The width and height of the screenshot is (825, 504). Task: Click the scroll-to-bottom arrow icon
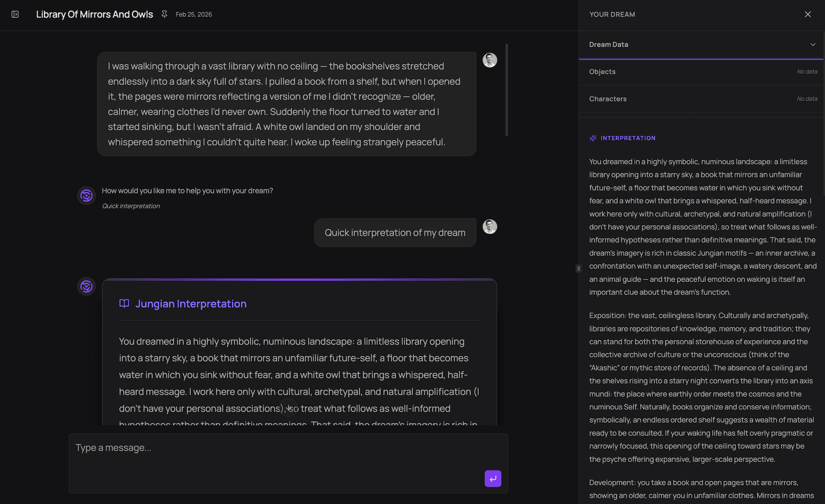(x=289, y=407)
